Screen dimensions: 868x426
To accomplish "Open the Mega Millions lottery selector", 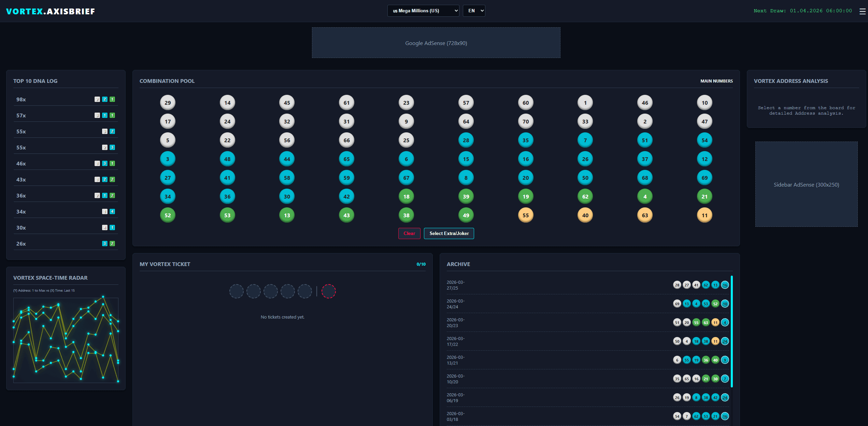I will [x=423, y=11].
